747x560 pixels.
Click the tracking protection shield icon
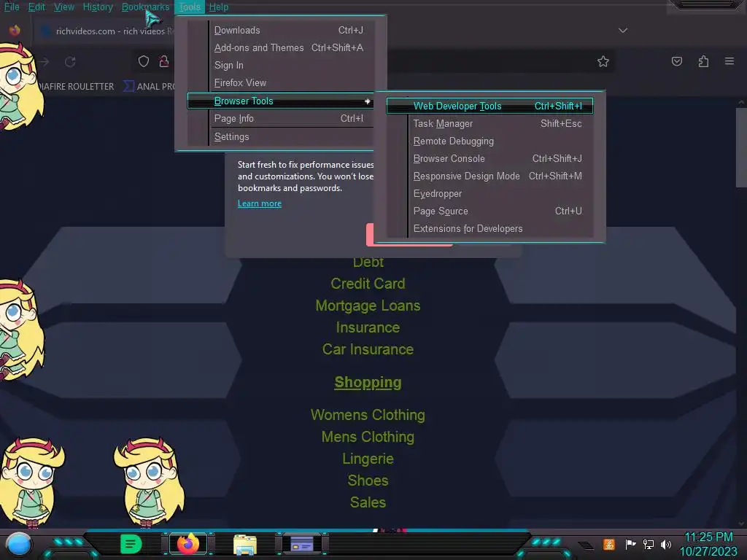coord(144,61)
